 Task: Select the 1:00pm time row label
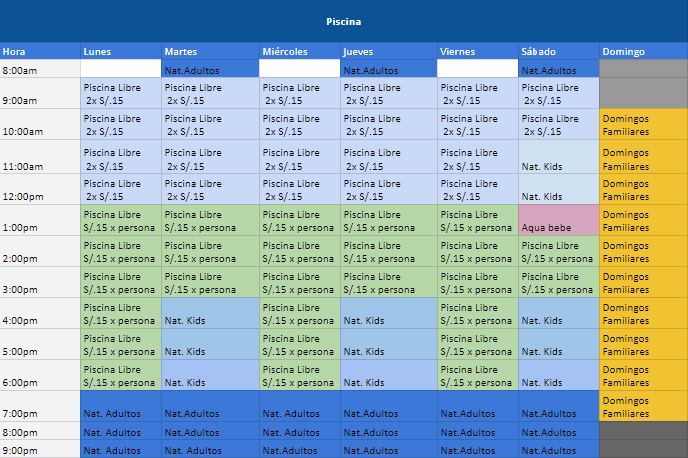click(40, 220)
